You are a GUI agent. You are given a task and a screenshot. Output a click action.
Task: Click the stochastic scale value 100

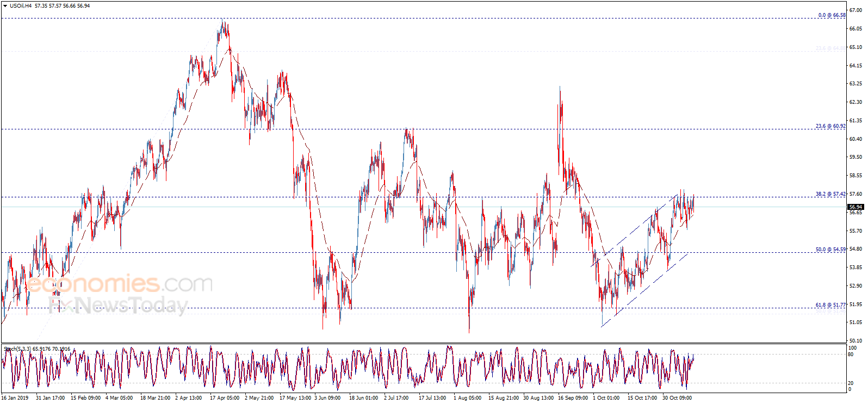tap(853, 348)
